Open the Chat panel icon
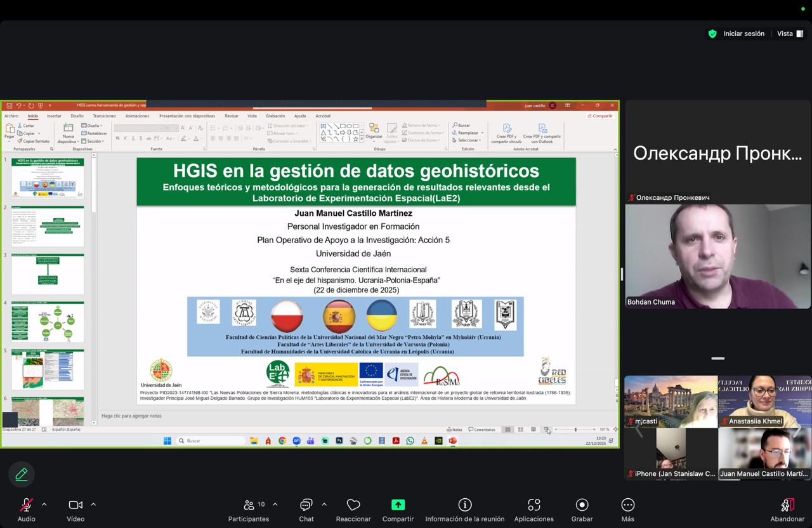Viewport: 812px width, 528px height. click(306, 505)
